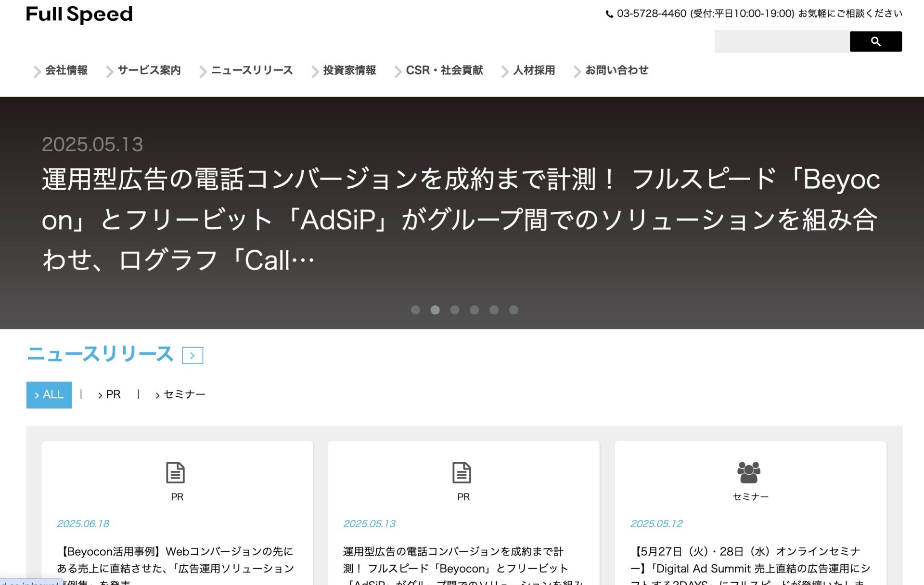Click the chevron before CSR・社会貢献
This screenshot has width=924, height=585.
click(398, 72)
